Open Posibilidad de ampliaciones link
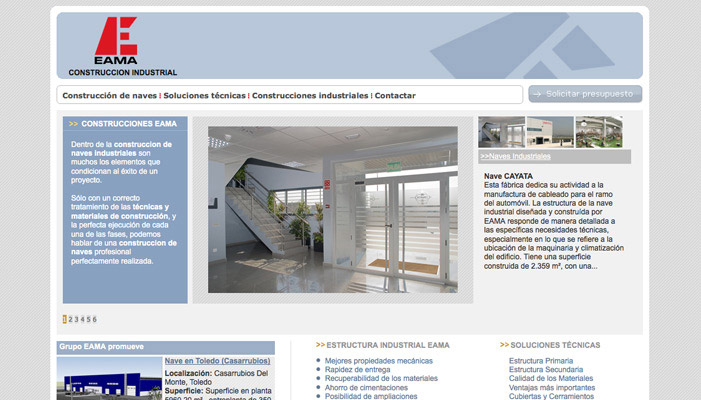Screen dimensions: 701x400 click(371, 396)
